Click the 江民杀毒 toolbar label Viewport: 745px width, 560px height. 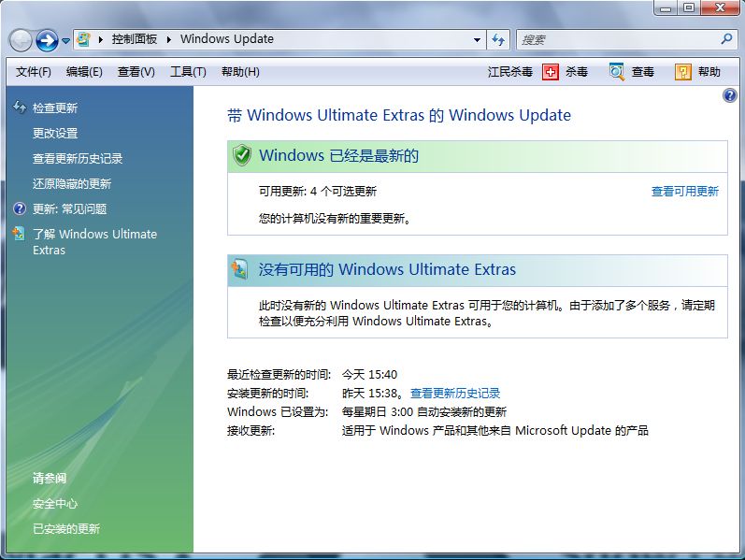[509, 72]
